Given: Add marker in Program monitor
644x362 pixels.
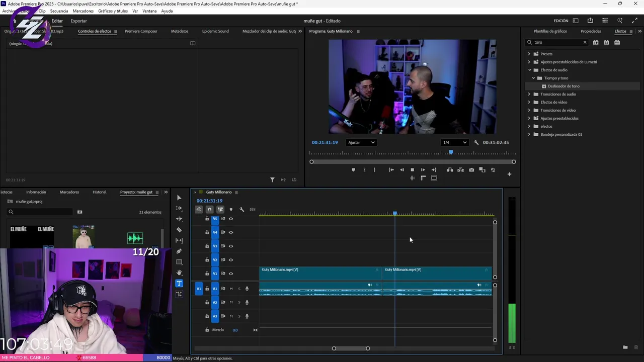Looking at the screenshot, I should point(353,170).
